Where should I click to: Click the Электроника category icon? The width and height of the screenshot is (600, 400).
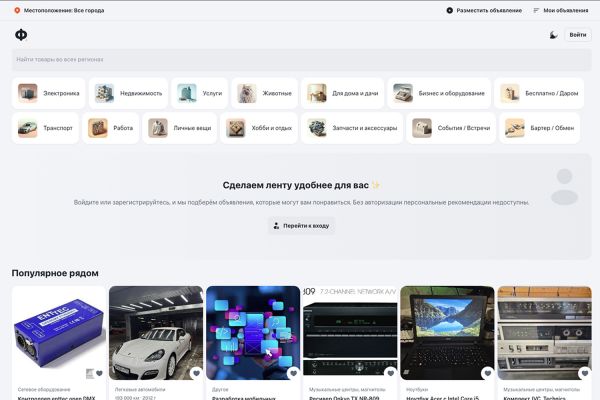[28, 93]
